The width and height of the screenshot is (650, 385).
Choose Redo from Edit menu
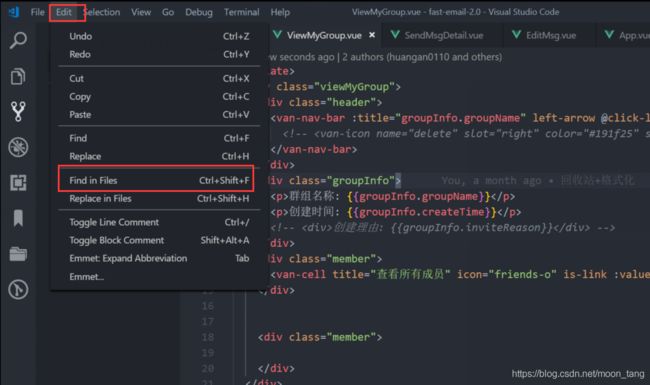click(x=159, y=54)
